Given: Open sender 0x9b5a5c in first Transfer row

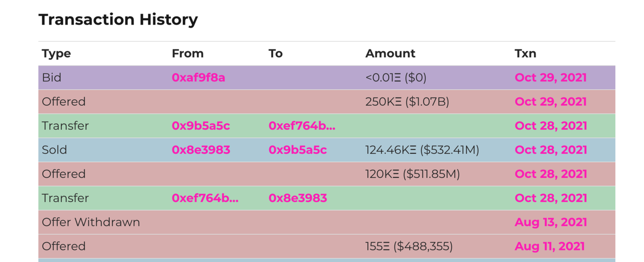Looking at the screenshot, I should (201, 126).
